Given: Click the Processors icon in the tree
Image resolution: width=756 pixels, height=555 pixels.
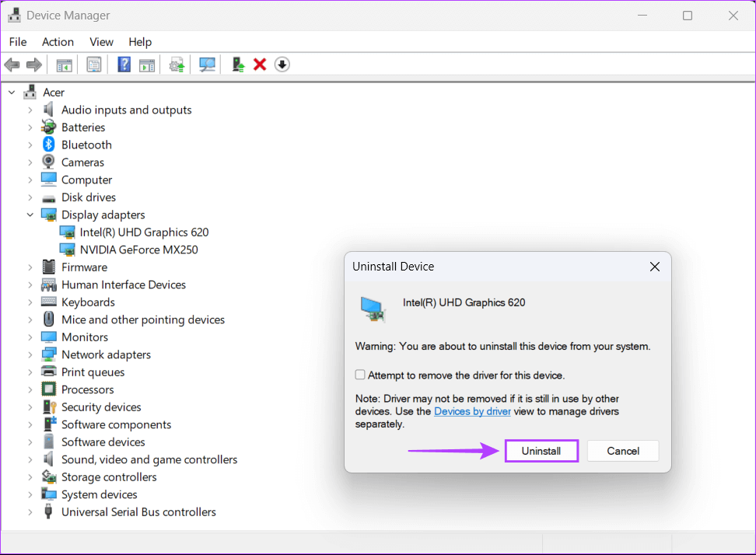Looking at the screenshot, I should coord(49,389).
